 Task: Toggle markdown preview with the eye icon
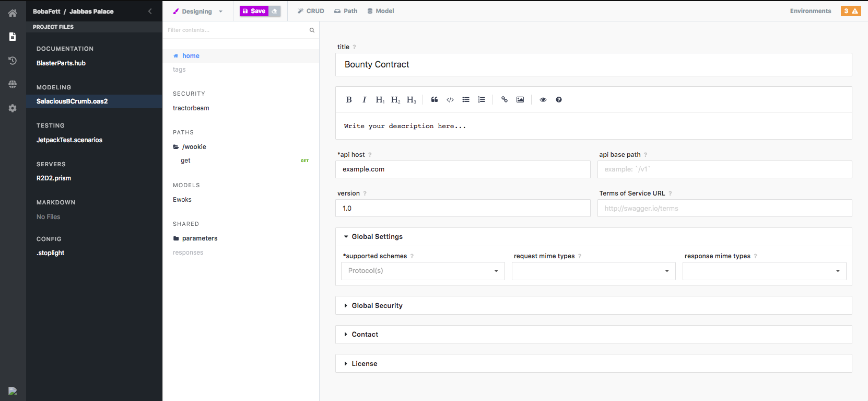click(543, 100)
